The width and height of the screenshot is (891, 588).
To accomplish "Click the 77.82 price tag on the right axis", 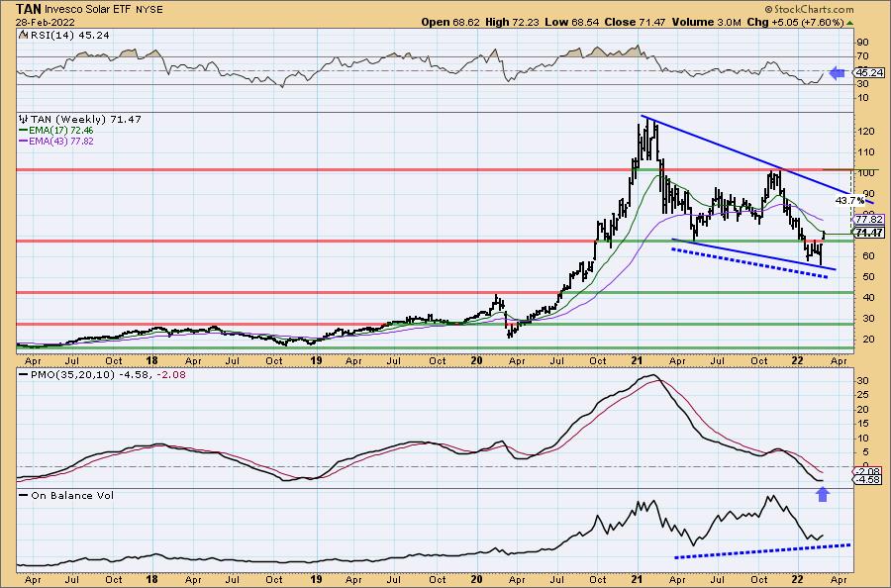I will (869, 220).
